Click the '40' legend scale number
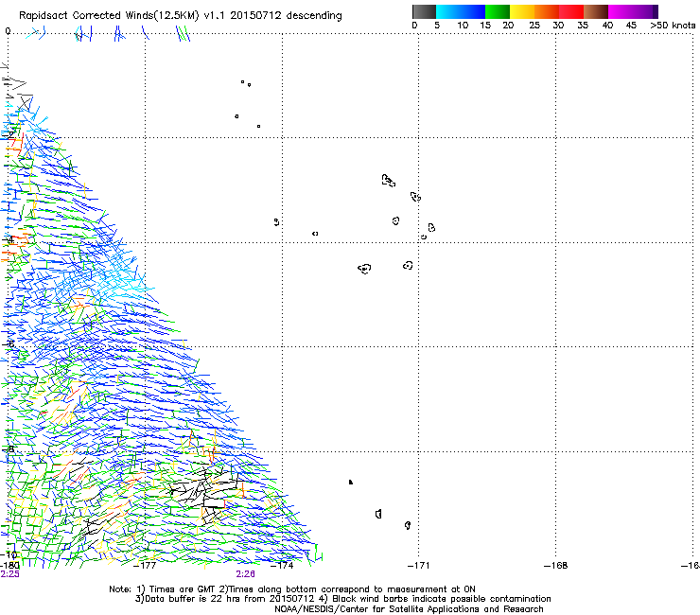Screen dimensions: 700x615 [x=607, y=25]
